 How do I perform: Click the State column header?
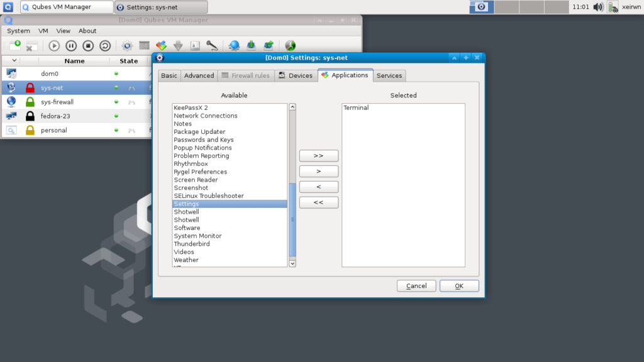pos(128,61)
